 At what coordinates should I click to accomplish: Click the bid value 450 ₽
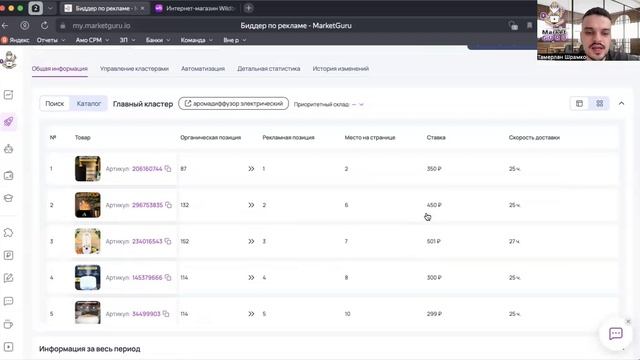[434, 205]
